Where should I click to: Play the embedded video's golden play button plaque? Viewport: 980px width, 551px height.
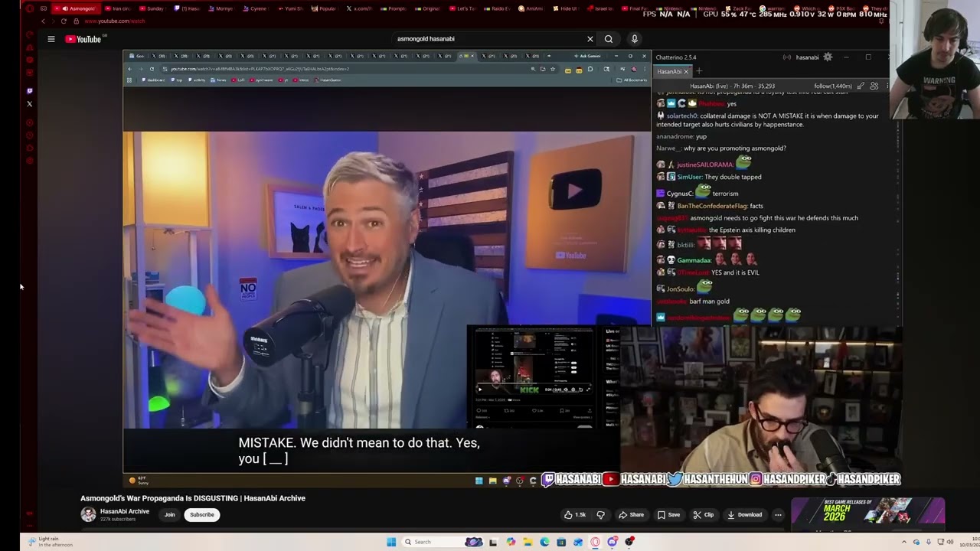tap(574, 191)
